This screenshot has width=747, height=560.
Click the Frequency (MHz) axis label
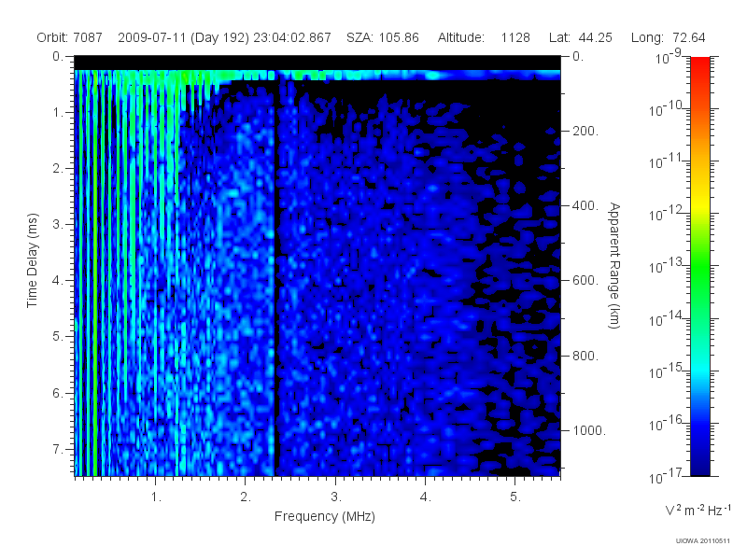[x=325, y=517]
